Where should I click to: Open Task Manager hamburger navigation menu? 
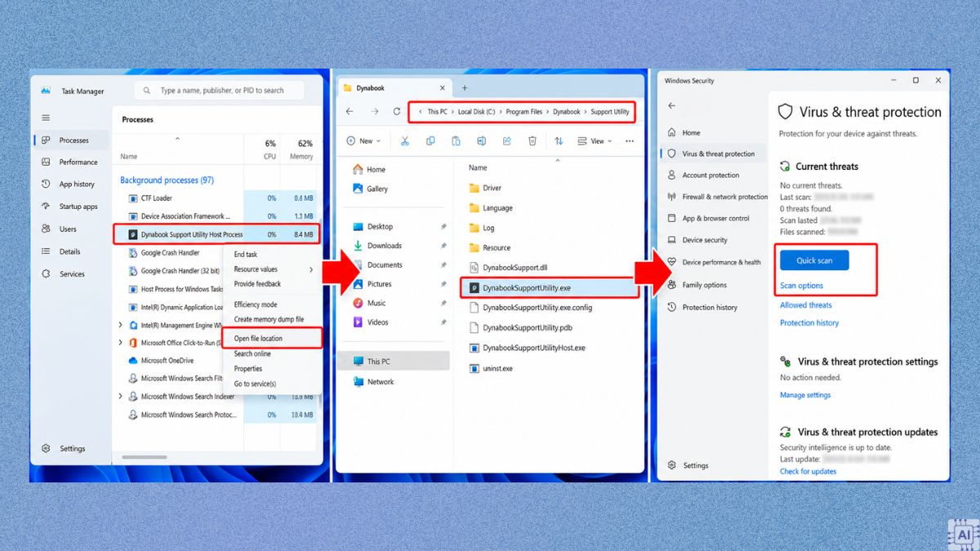tap(46, 118)
